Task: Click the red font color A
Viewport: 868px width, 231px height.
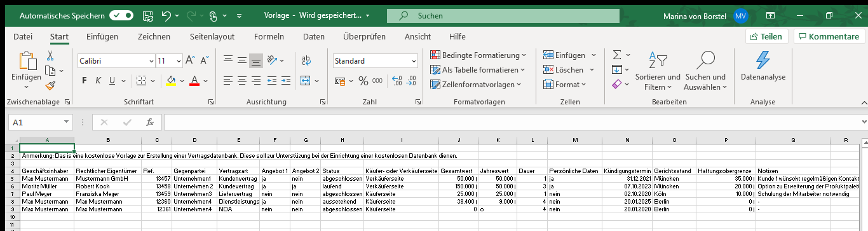Action: (x=194, y=81)
